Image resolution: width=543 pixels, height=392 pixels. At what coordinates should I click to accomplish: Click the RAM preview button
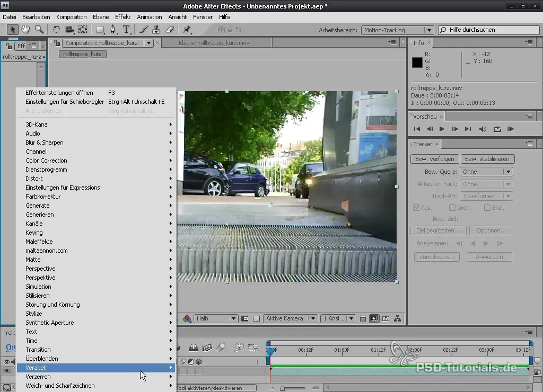pyautogui.click(x=510, y=129)
